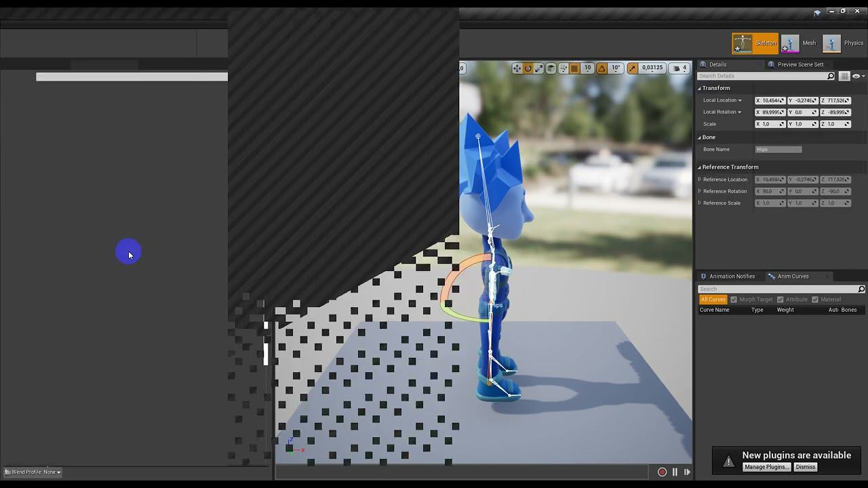The image size is (868, 488).
Task: Open Local Location dropdown arrow
Action: tap(740, 100)
